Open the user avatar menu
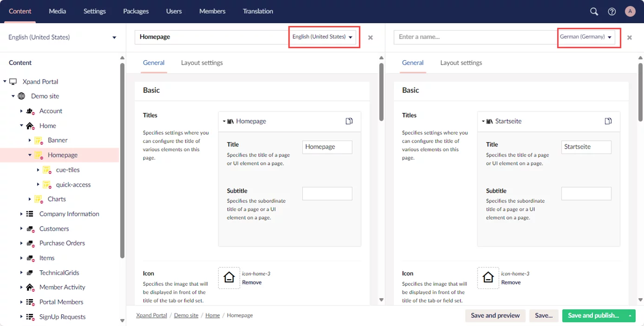644x326 pixels. click(630, 12)
